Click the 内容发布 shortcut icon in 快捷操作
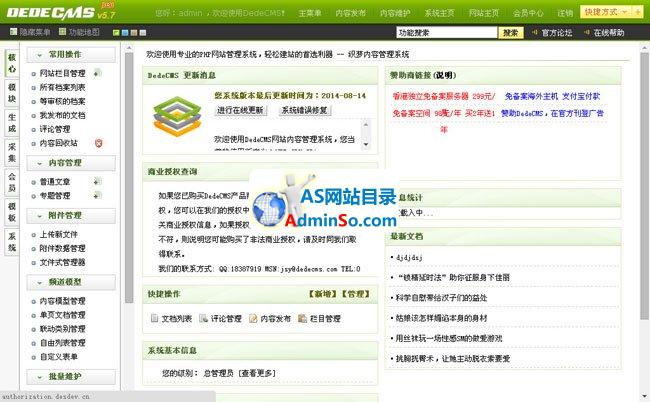The height and width of the screenshot is (402, 650). [x=253, y=318]
